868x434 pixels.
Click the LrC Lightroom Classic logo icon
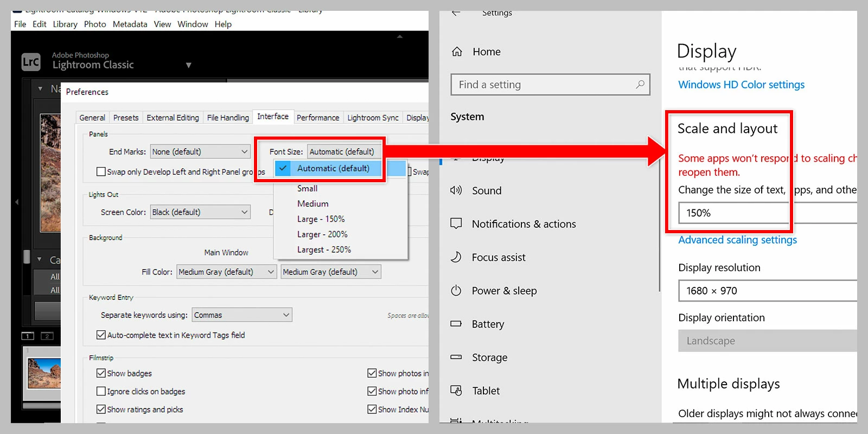[x=31, y=61]
